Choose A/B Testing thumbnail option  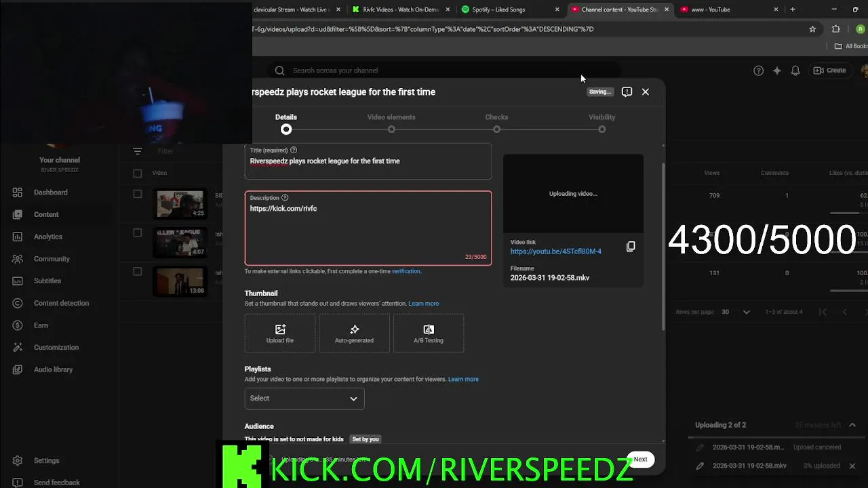coord(429,333)
